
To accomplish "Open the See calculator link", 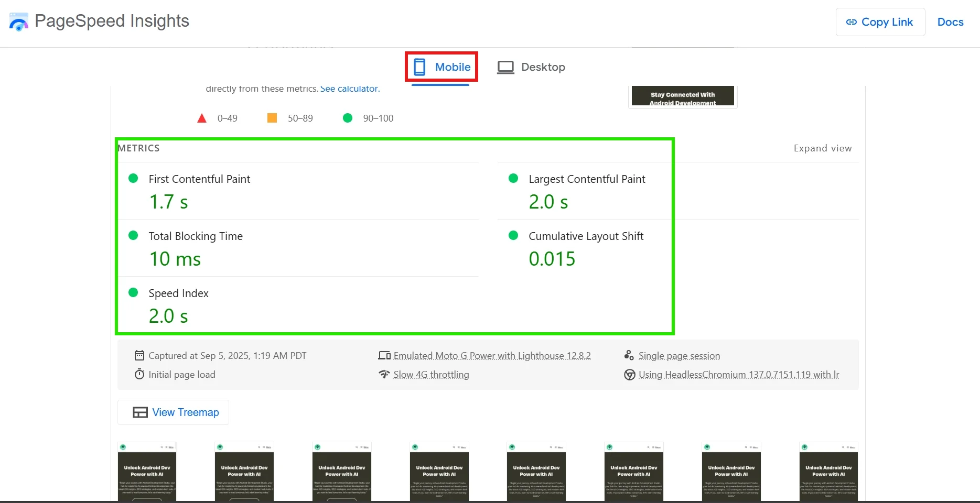I will point(350,89).
